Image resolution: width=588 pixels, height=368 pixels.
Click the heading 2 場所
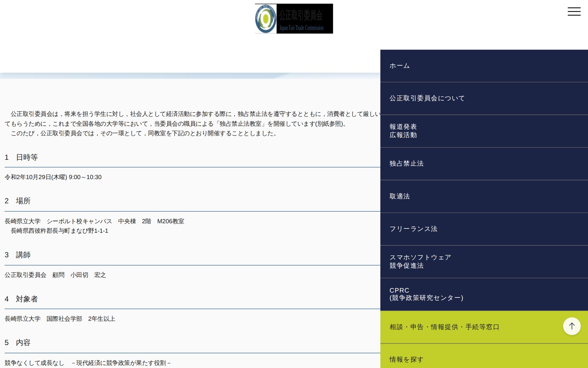pyautogui.click(x=17, y=201)
